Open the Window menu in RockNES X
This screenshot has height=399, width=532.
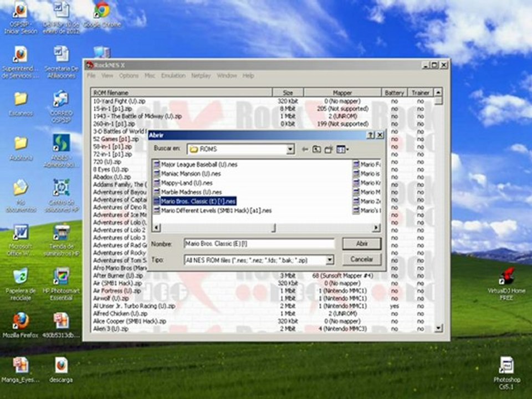[226, 76]
